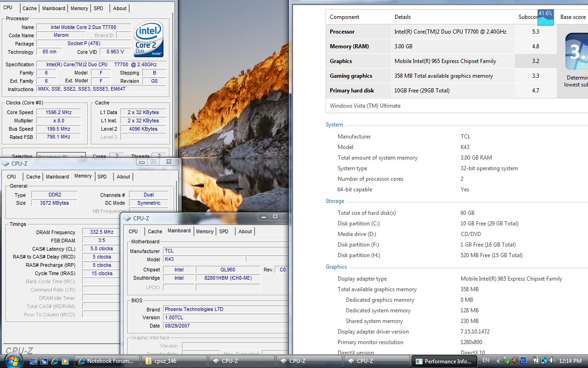The height and width of the screenshot is (368, 588).
Task: Click Rated FSB value '798.1 MHz'
Action: pyautogui.click(x=58, y=137)
